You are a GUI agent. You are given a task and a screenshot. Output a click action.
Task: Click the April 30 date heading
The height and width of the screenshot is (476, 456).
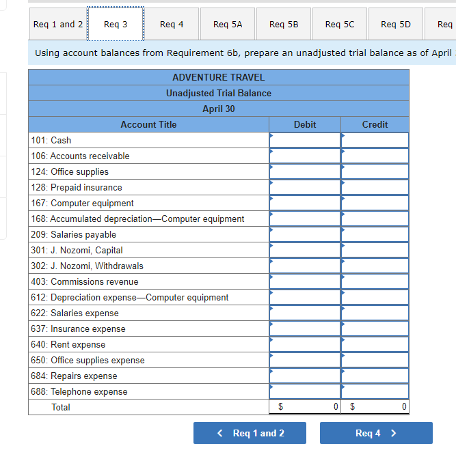[x=219, y=109]
